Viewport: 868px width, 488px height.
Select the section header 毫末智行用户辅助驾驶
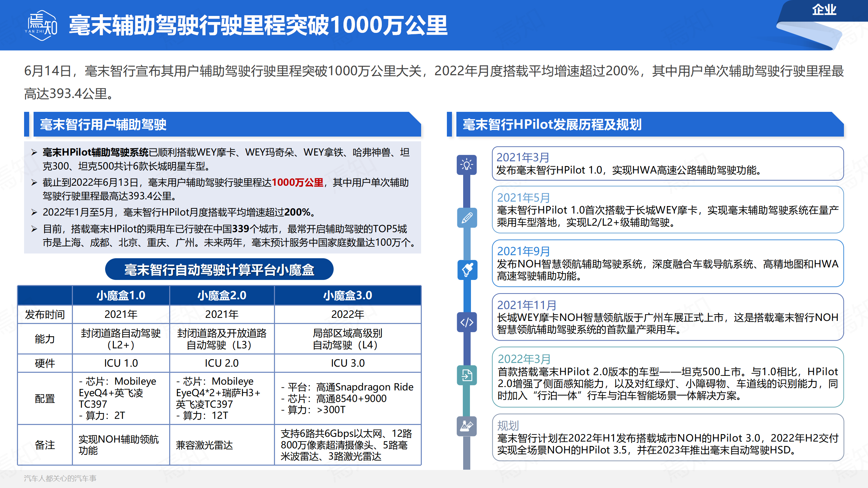point(103,124)
